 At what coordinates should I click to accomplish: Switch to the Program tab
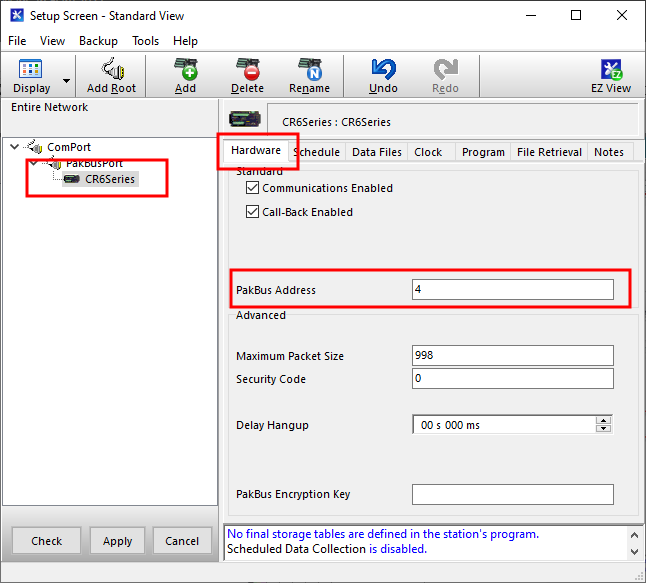click(483, 152)
